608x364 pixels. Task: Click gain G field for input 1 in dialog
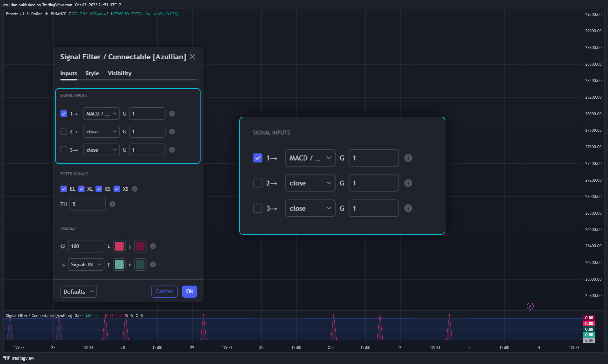[x=147, y=114]
